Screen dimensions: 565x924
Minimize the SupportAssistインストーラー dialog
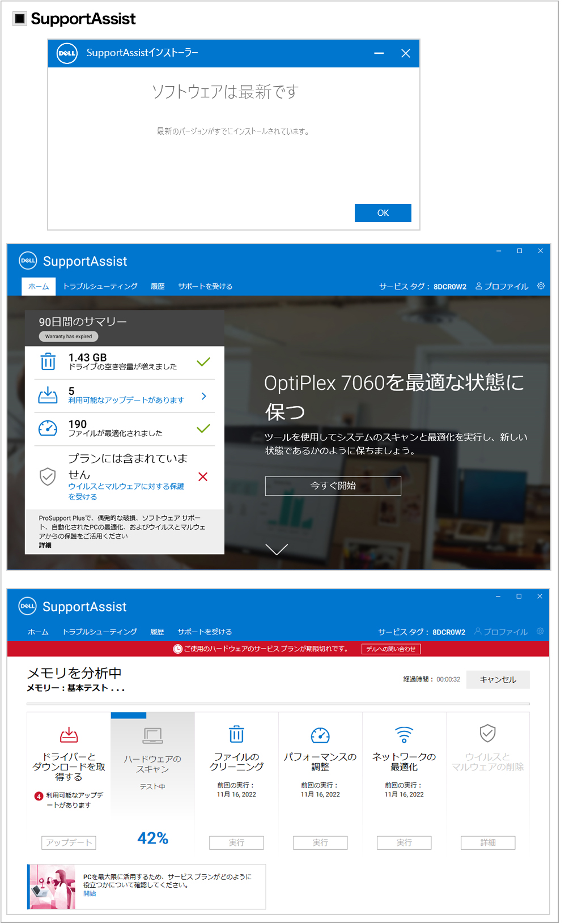coord(379,53)
